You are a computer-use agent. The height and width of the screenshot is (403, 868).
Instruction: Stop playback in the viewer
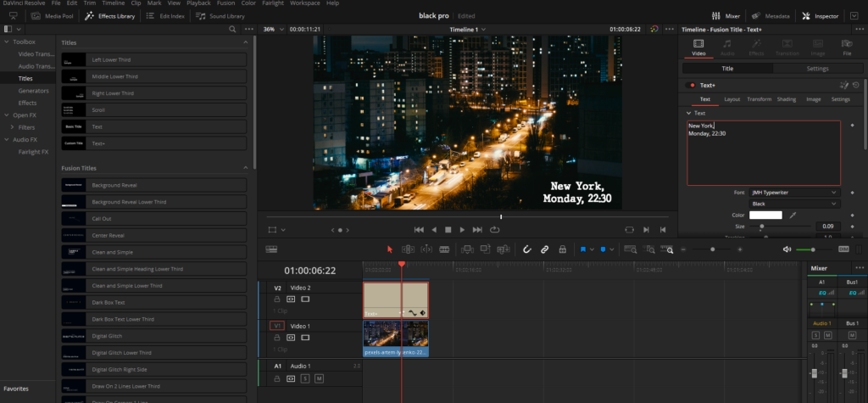pos(448,229)
